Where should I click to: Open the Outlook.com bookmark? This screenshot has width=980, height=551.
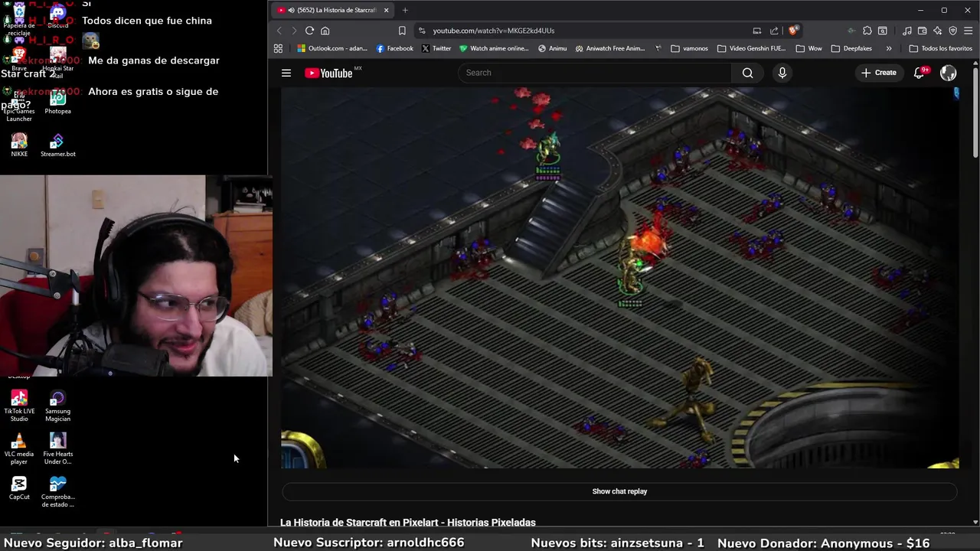(332, 48)
